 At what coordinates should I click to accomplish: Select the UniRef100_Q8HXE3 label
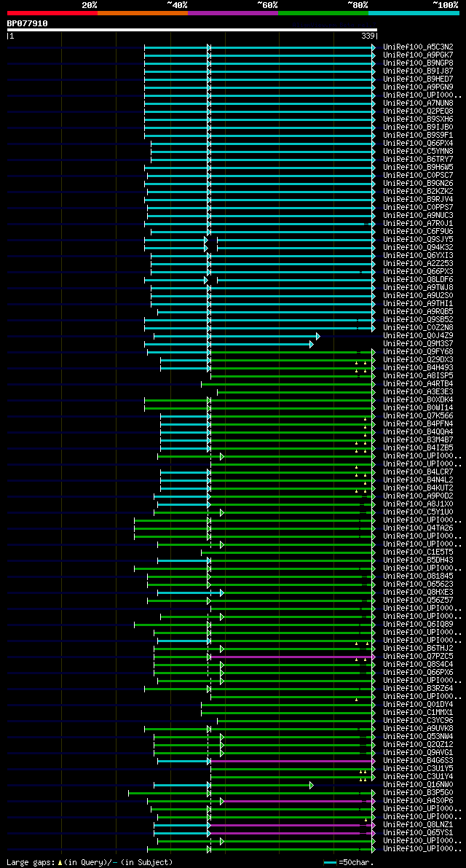pyautogui.click(x=418, y=593)
